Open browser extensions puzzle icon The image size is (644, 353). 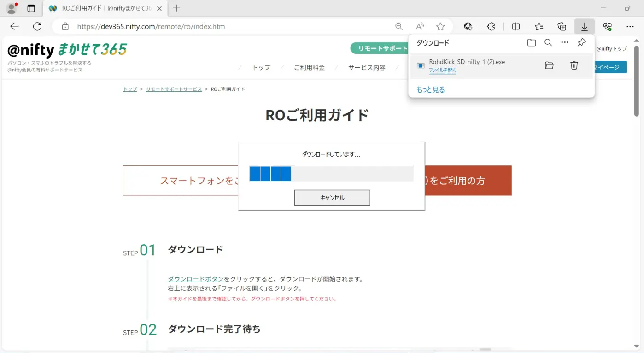[491, 26]
